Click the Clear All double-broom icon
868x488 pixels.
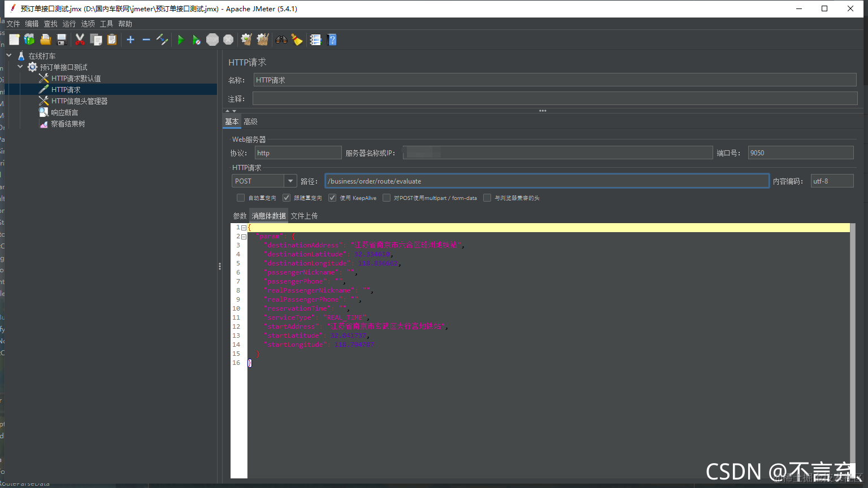click(x=263, y=40)
